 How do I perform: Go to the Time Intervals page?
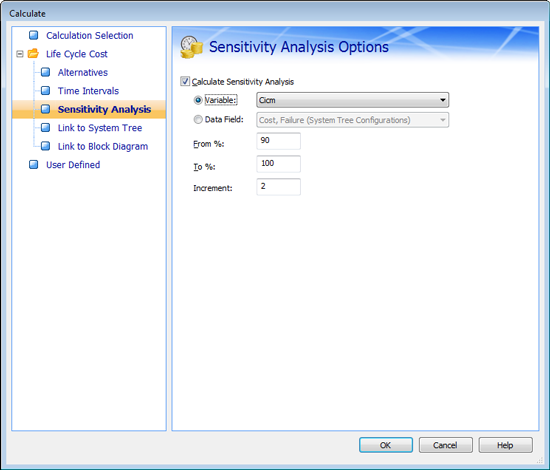pos(88,91)
